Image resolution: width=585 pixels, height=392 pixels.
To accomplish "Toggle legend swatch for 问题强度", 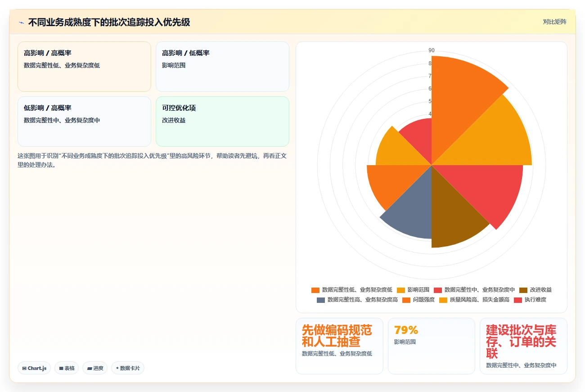I will coord(406,300).
